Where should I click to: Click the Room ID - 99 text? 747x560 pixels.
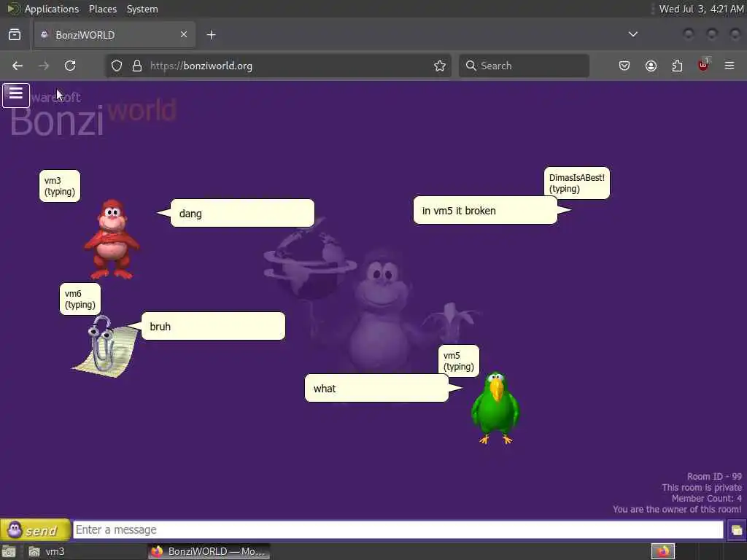714,477
